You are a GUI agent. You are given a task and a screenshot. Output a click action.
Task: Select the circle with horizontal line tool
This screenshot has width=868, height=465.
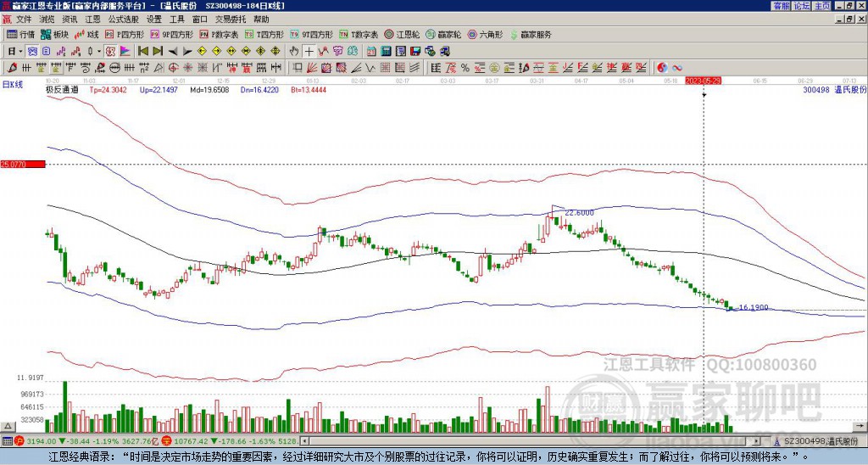coord(114,68)
